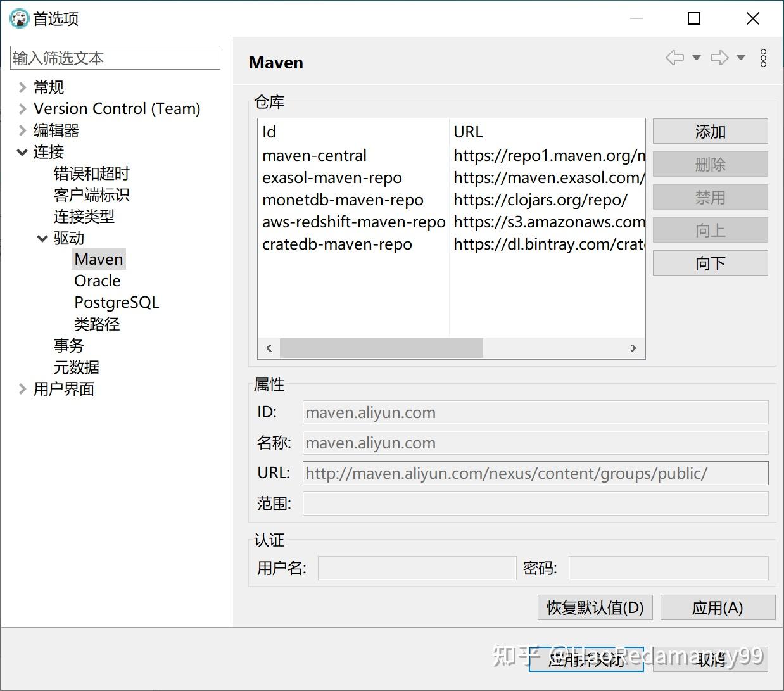Screen dimensions: 784x691
Task: Expand the 编辑器 tree node
Action: (x=22, y=130)
